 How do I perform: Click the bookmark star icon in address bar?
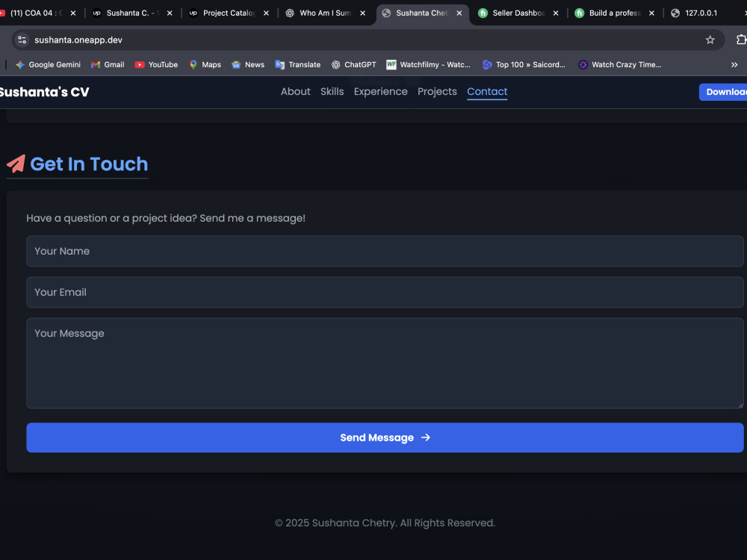(710, 40)
